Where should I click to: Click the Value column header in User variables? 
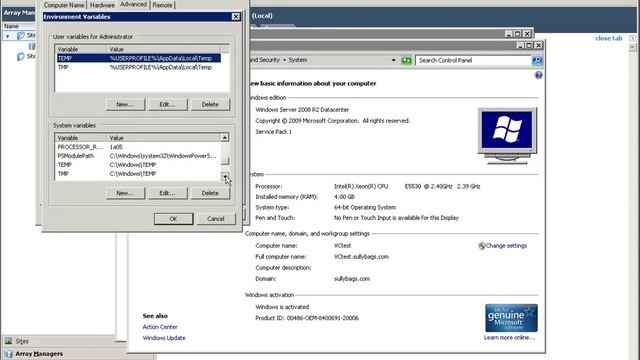pyautogui.click(x=163, y=49)
